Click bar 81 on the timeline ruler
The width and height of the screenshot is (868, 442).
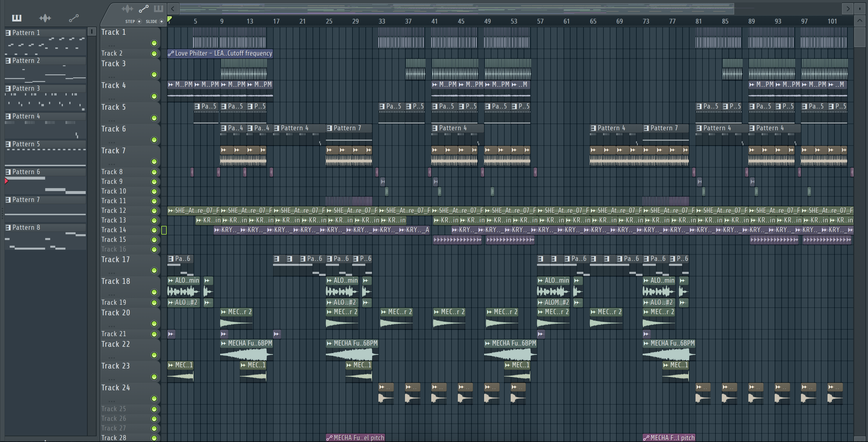tap(699, 21)
